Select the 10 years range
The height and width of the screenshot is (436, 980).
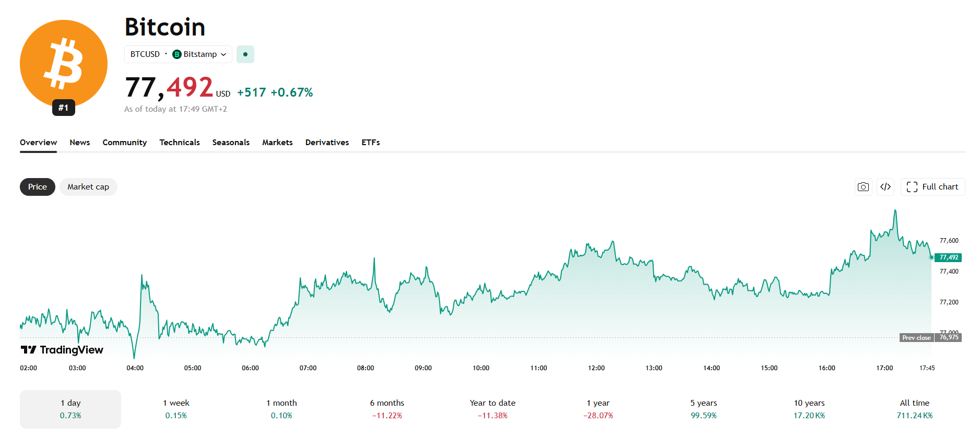tap(809, 409)
